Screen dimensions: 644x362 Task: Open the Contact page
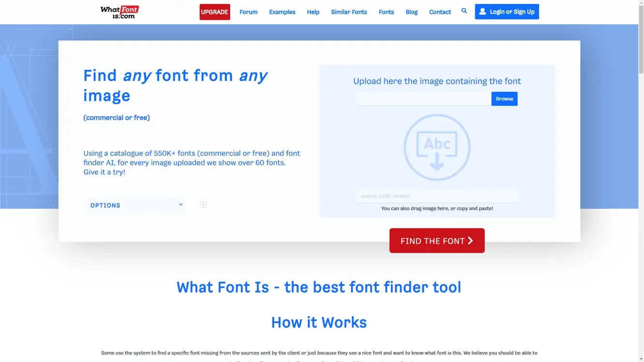click(x=439, y=12)
